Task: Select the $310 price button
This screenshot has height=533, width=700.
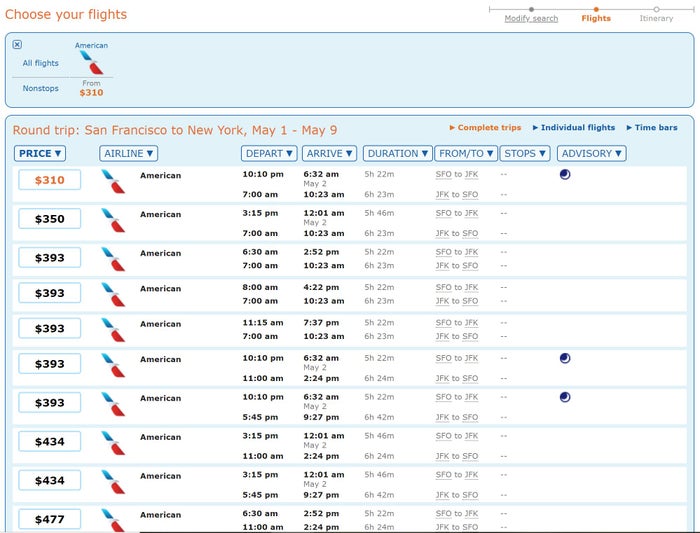Action: click(x=50, y=180)
